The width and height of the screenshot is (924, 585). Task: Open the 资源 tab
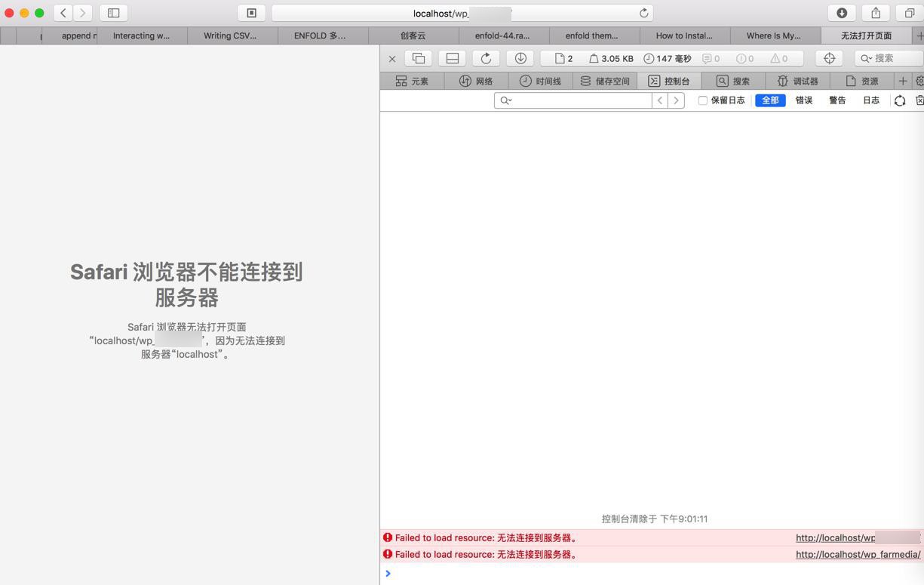(x=861, y=81)
